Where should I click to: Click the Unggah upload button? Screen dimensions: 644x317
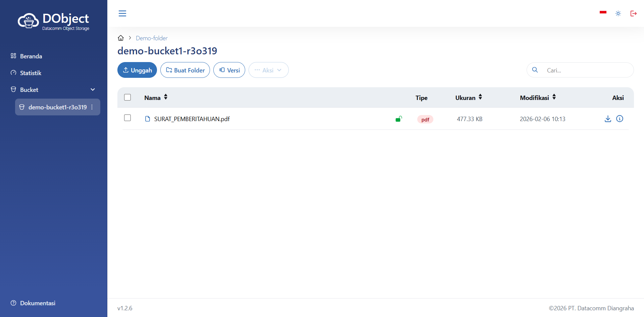[x=137, y=70]
